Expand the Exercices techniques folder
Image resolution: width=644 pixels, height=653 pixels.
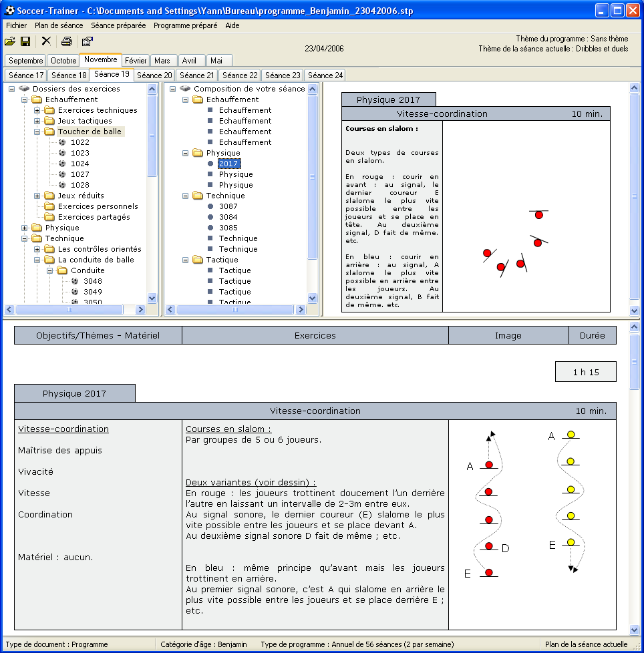pyautogui.click(x=37, y=110)
